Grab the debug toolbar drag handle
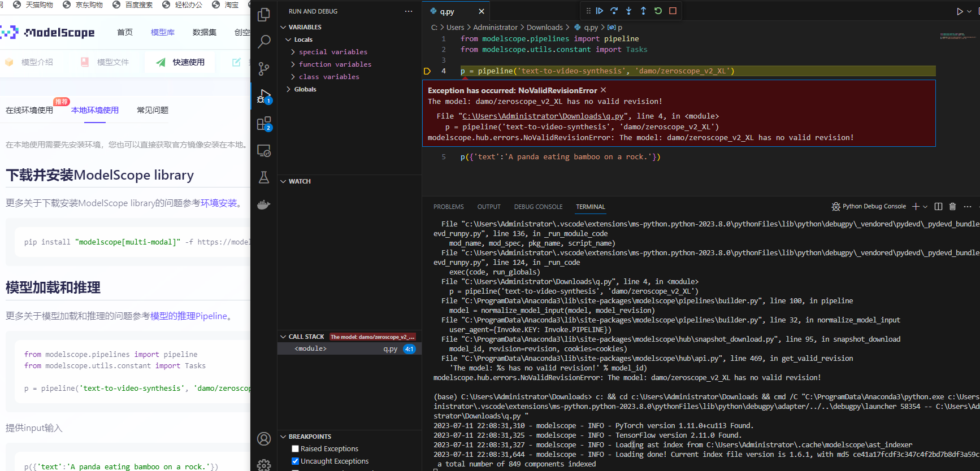 [588, 11]
